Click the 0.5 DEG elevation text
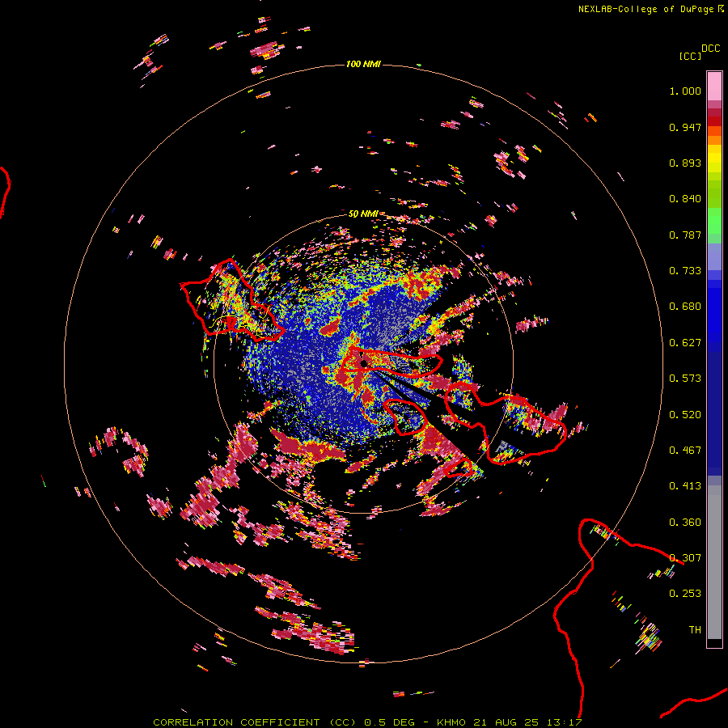This screenshot has height=728, width=728. [389, 722]
